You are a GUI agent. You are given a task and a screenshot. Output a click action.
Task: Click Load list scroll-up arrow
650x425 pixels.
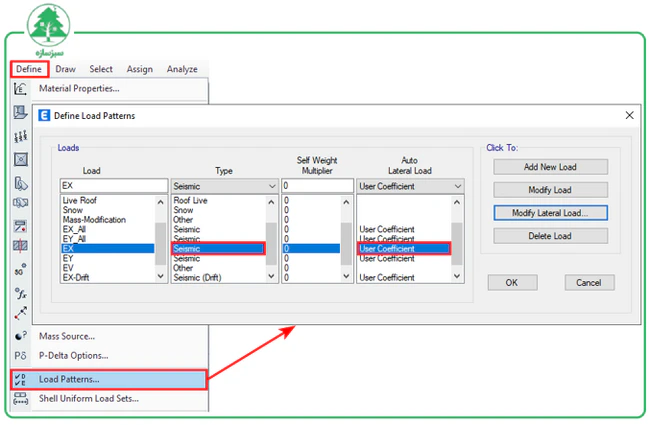161,202
